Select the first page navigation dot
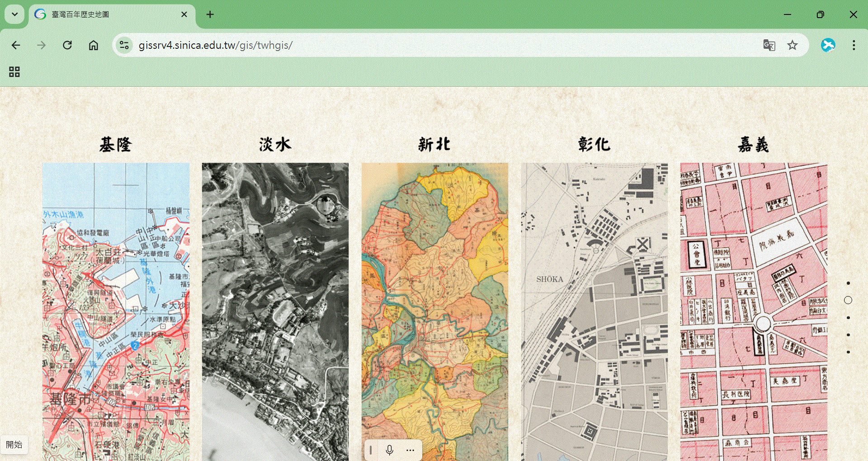 point(848,283)
